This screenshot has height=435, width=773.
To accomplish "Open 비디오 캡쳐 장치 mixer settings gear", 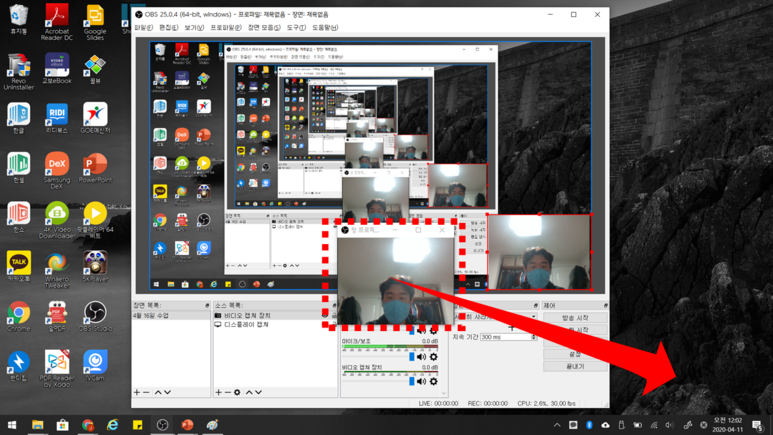I will [433, 381].
